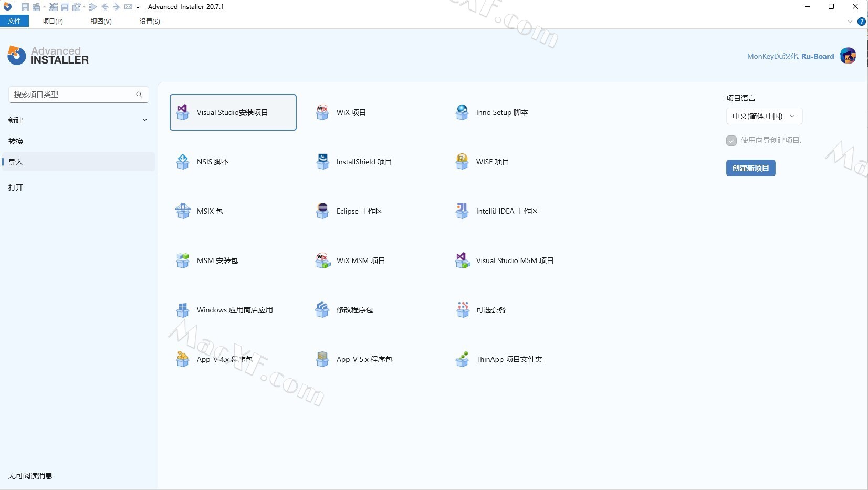Screen dimensions: 868x490
Task: Open the 项目语言 dropdown 中文(简体,中国)
Action: pyautogui.click(x=764, y=116)
